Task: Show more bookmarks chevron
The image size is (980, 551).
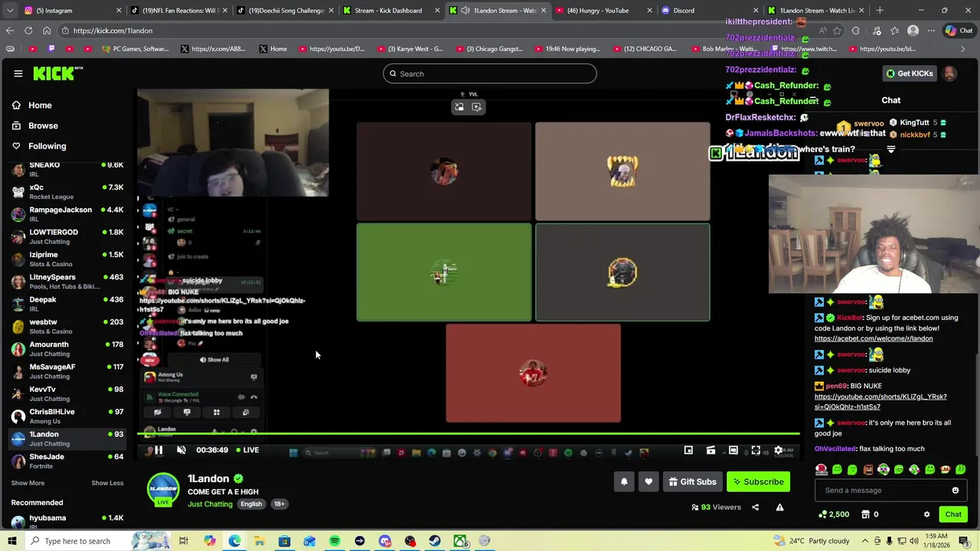Action: pyautogui.click(x=963, y=49)
